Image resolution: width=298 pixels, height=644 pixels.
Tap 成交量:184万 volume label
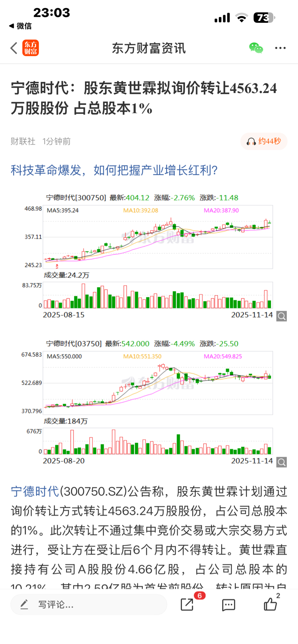pyautogui.click(x=66, y=421)
